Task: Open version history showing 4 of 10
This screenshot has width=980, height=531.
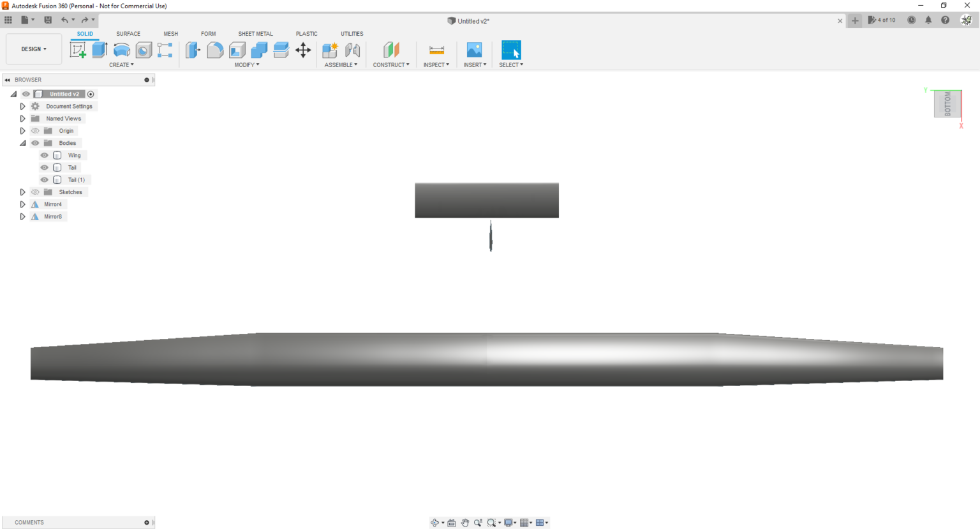Action: click(882, 20)
